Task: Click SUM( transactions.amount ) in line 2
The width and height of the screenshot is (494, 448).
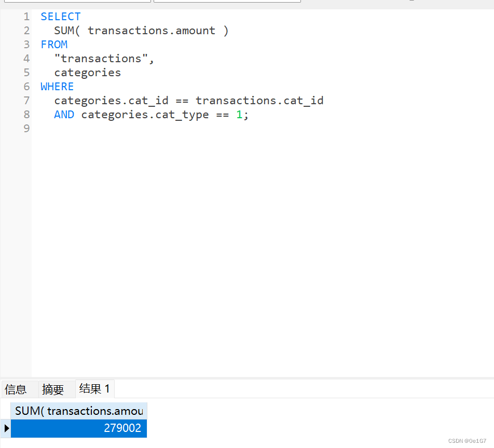Action: pos(141,31)
